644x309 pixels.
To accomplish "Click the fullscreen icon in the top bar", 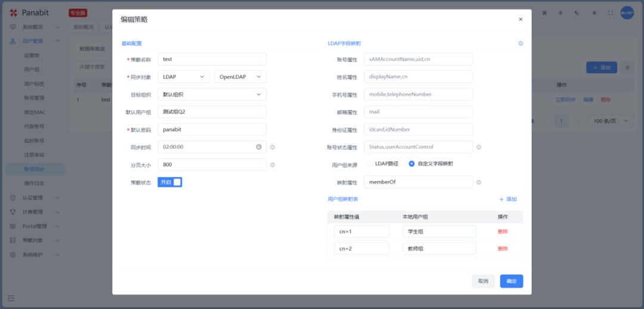I will [x=611, y=13].
